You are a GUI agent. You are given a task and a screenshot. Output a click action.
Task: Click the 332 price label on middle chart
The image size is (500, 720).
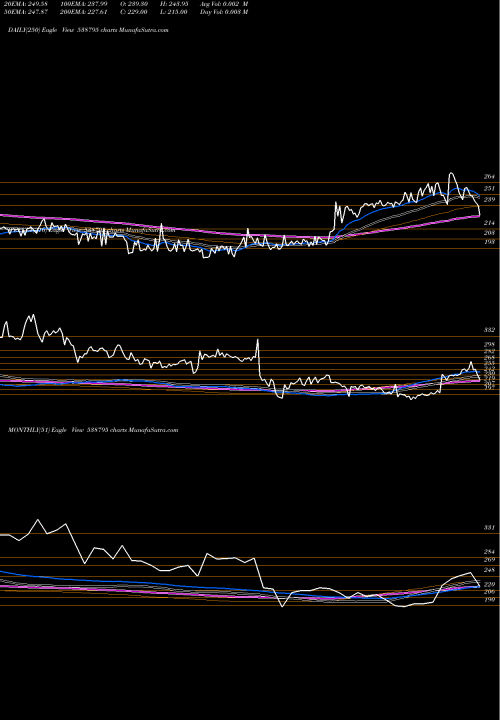(x=489, y=330)
